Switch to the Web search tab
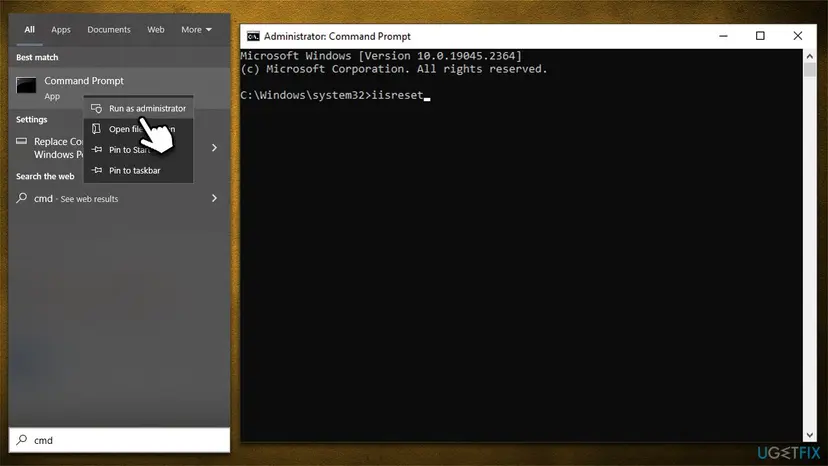Image resolution: width=828 pixels, height=466 pixels. point(156,30)
